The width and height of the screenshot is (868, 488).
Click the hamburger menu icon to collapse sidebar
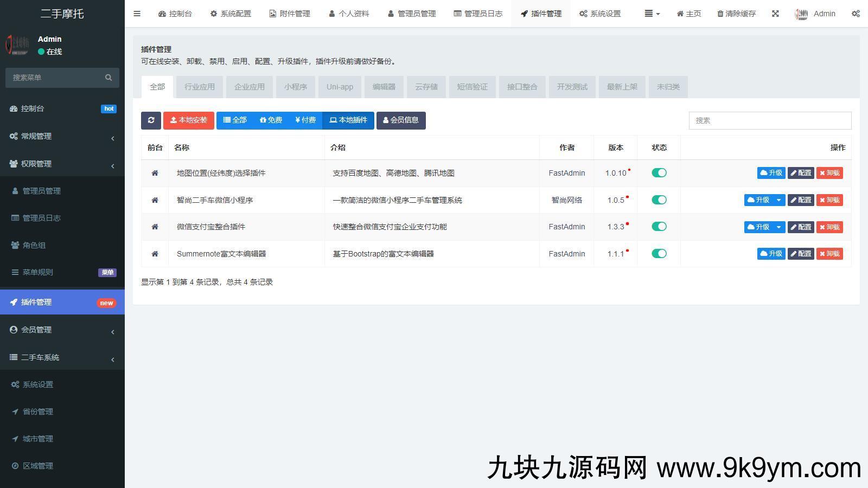137,14
